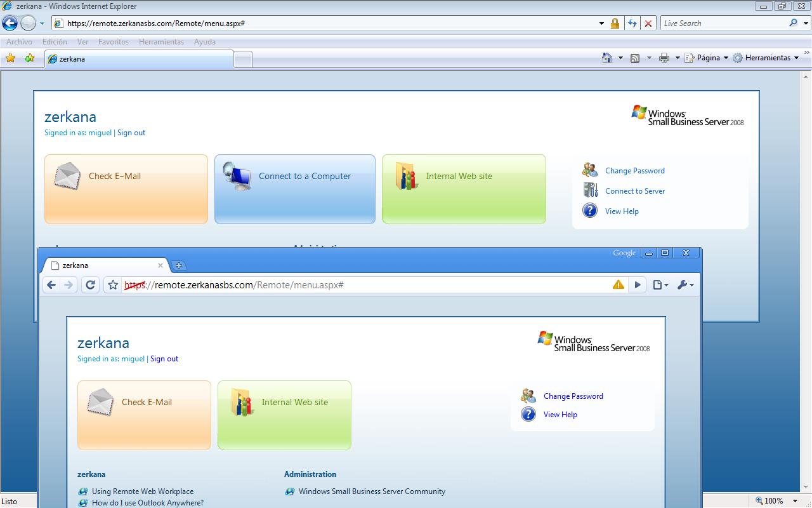Open Check E-Mail tile in IE page
This screenshot has height=508, width=812.
point(126,189)
